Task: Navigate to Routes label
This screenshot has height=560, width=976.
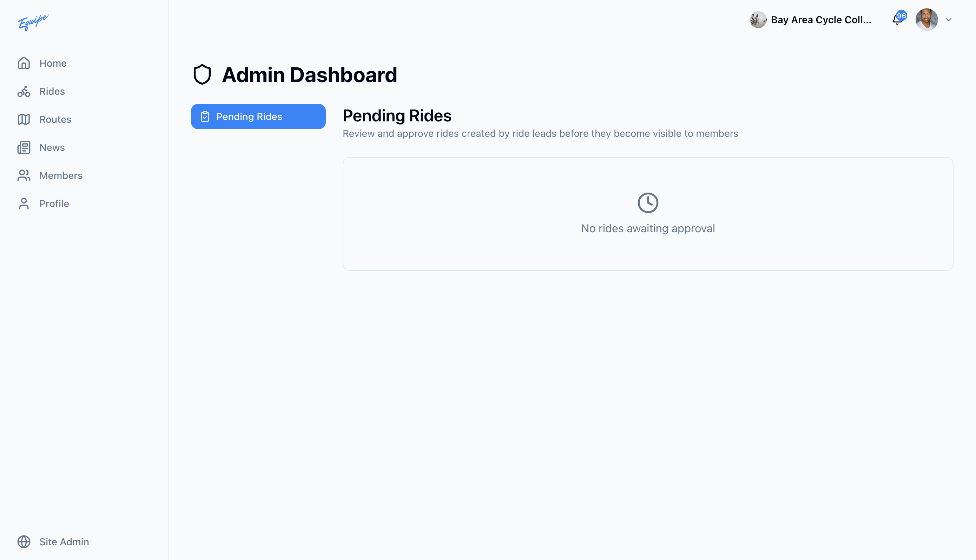Action: coord(55,119)
